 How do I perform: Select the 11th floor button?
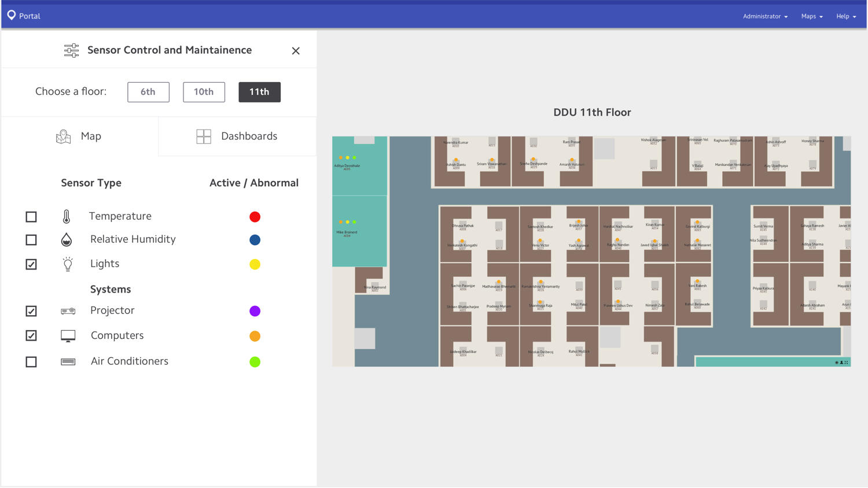(x=259, y=92)
